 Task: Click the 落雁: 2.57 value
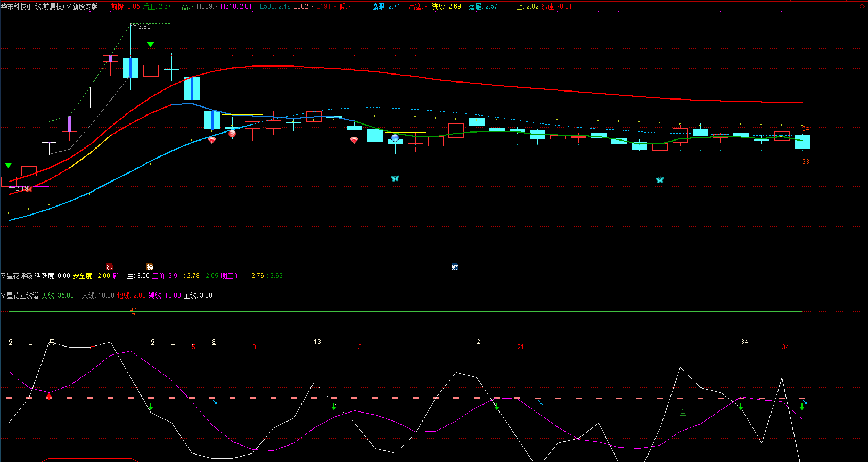tap(484, 6)
